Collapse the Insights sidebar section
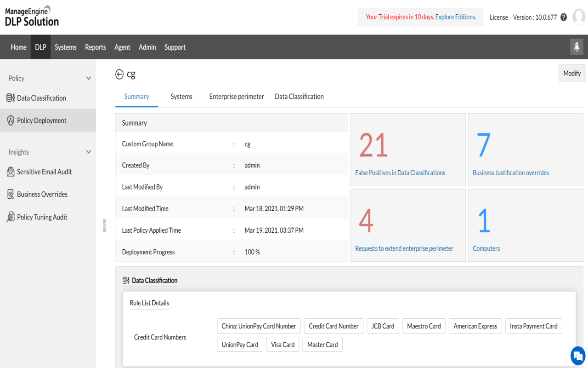The image size is (588, 368). pyautogui.click(x=89, y=152)
